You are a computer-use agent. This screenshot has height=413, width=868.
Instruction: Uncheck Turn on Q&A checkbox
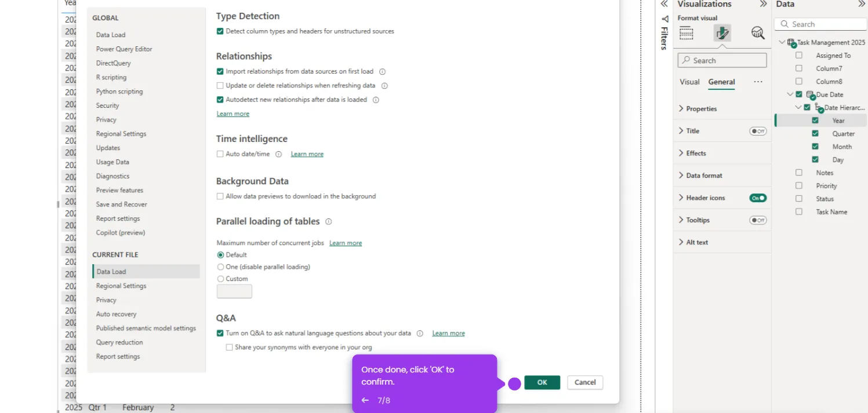tap(220, 334)
